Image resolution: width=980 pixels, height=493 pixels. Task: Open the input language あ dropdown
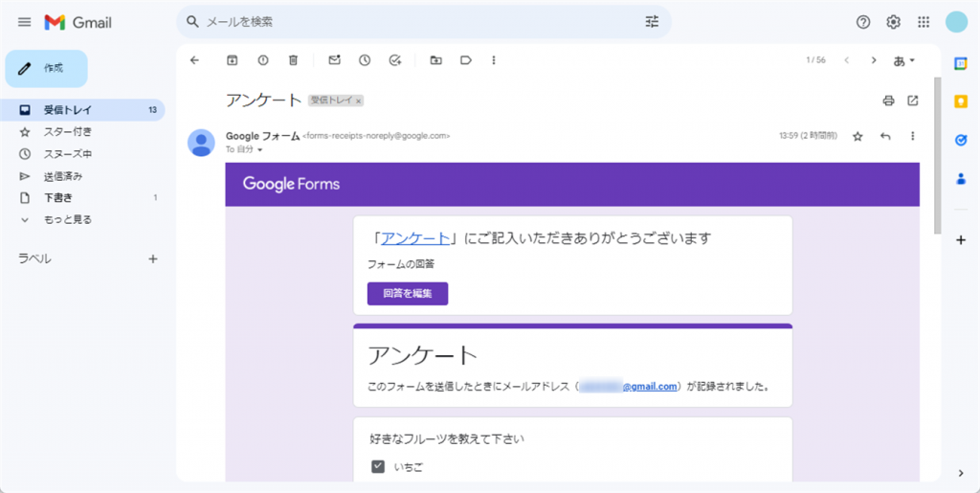coord(904,60)
